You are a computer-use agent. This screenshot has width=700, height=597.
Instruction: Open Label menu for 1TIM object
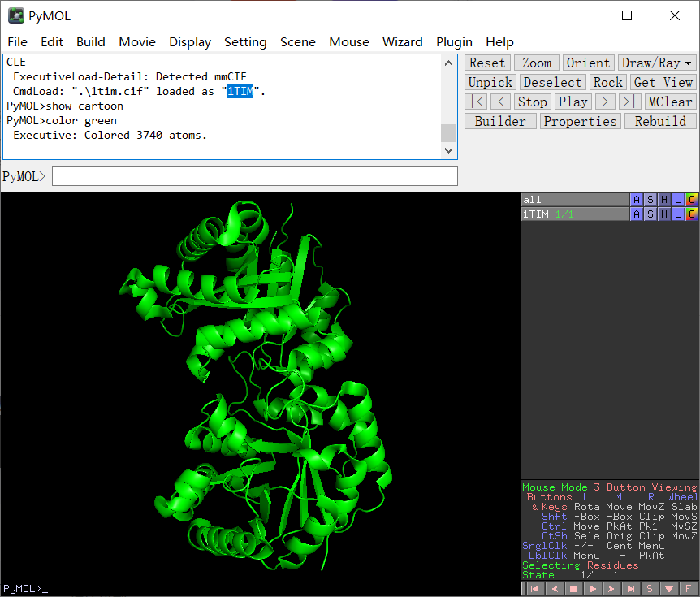tap(678, 214)
